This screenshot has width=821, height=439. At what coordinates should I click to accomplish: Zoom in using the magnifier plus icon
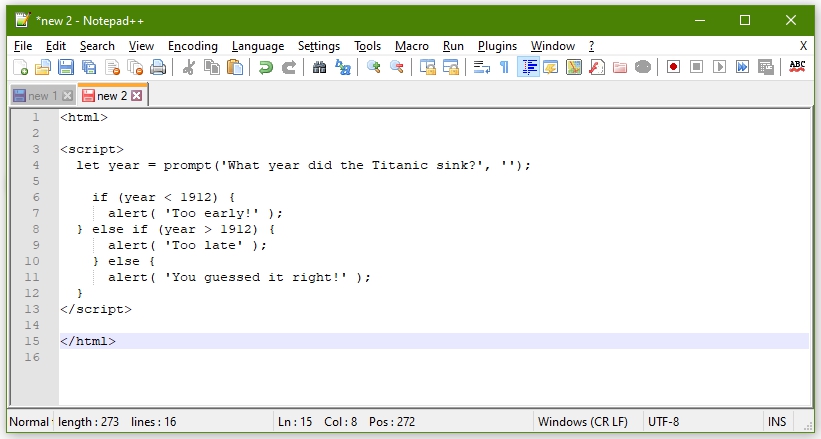[373, 67]
